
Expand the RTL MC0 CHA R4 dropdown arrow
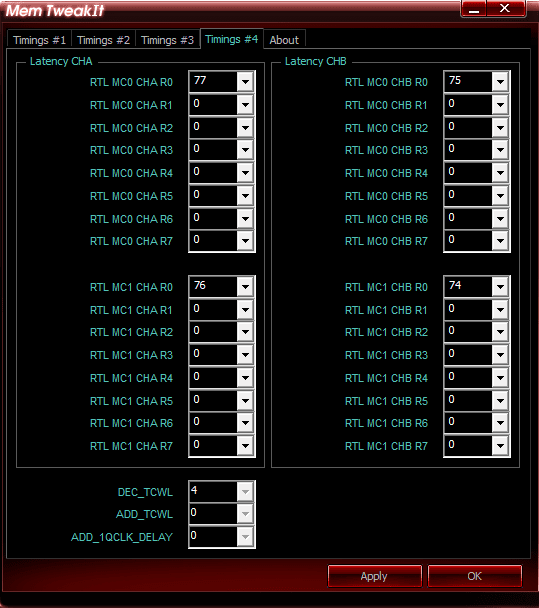click(x=245, y=173)
